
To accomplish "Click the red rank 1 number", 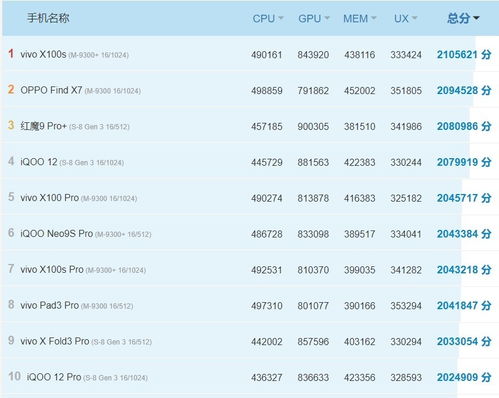I will click(11, 54).
